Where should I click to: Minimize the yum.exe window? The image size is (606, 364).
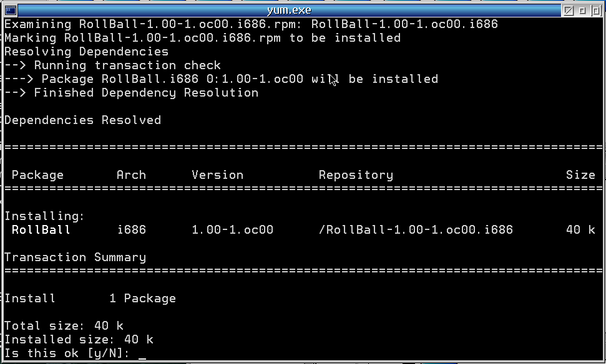(582, 11)
